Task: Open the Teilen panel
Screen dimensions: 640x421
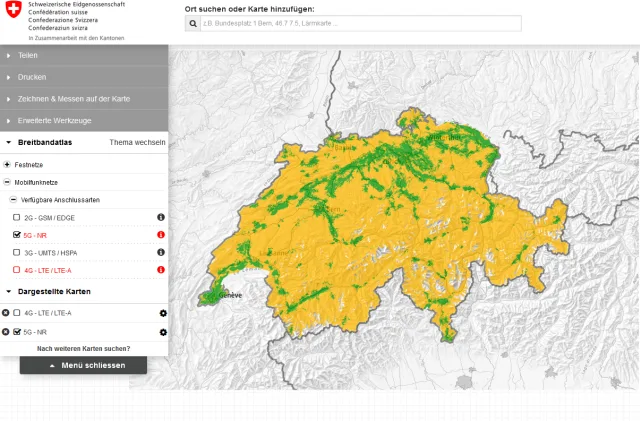Action: coord(27,55)
